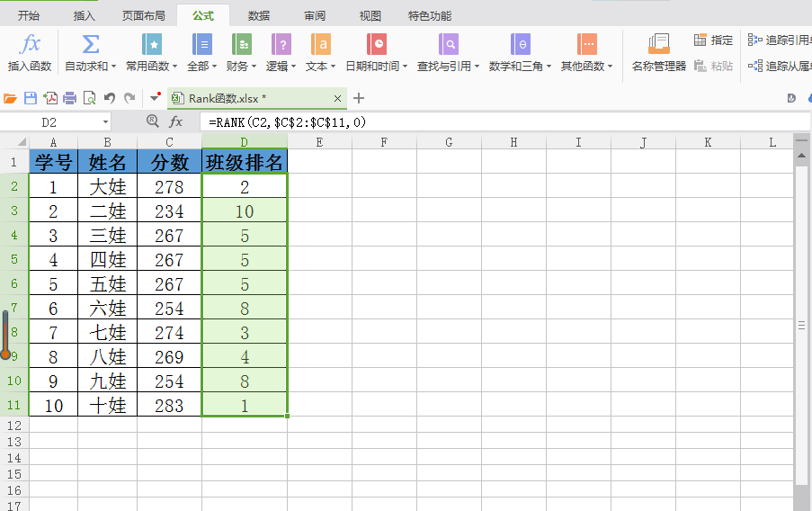
Task: Open Other Functions (其他函数) icon
Action: [586, 45]
